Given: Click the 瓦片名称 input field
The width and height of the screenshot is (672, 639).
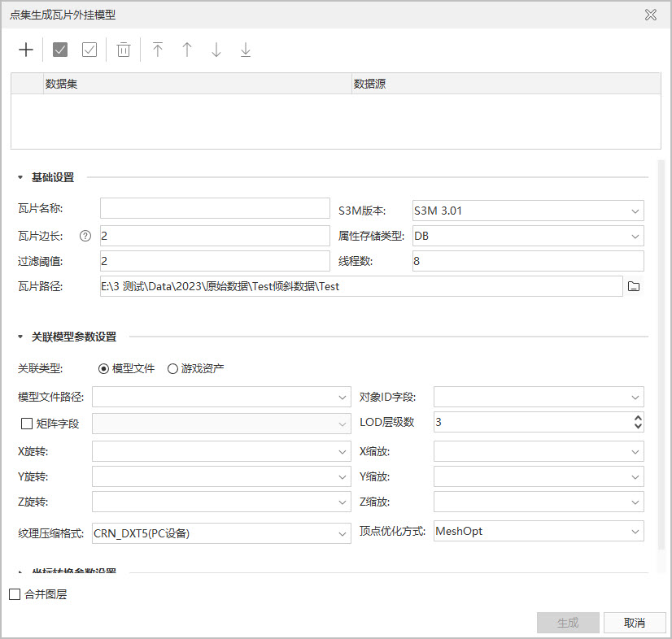Looking at the screenshot, I should tap(215, 209).
